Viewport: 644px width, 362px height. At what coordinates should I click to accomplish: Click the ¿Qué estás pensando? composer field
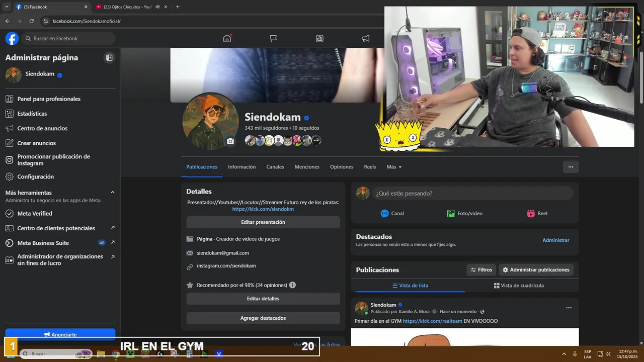(x=473, y=193)
